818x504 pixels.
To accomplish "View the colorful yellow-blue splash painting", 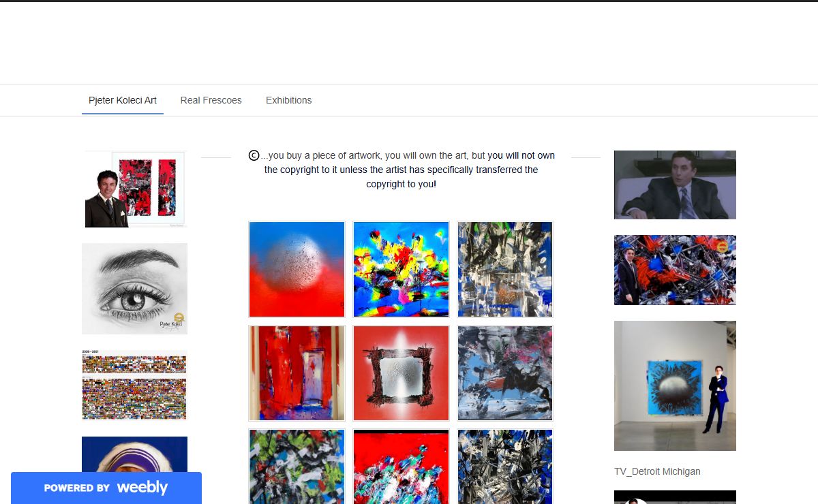I will pos(401,269).
